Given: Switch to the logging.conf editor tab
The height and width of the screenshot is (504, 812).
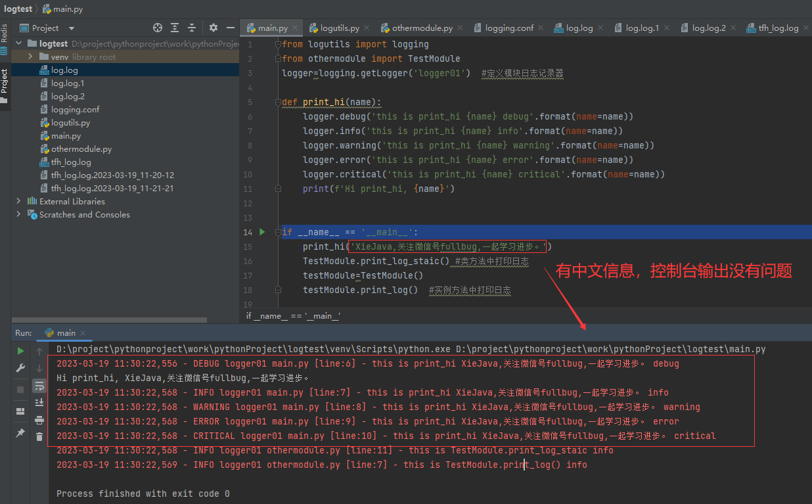Looking at the screenshot, I should (x=508, y=28).
